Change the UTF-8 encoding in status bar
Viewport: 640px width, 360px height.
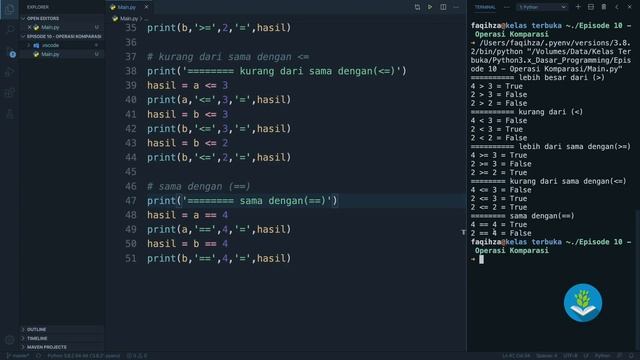tap(570, 356)
